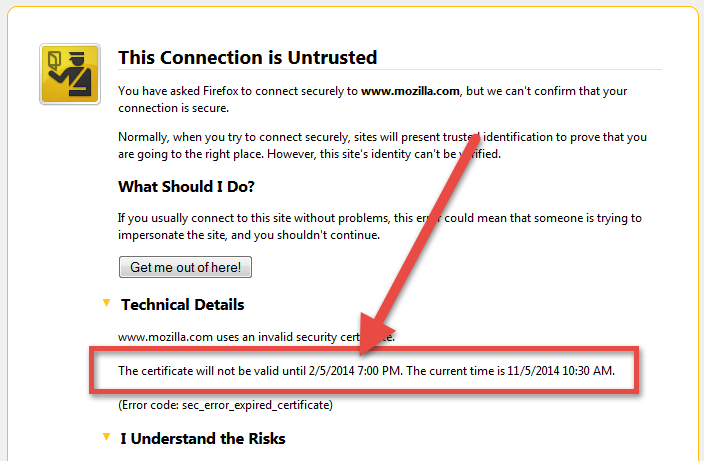Click the head of the red arrow annotation
704x461 pixels.
[x=374, y=334]
